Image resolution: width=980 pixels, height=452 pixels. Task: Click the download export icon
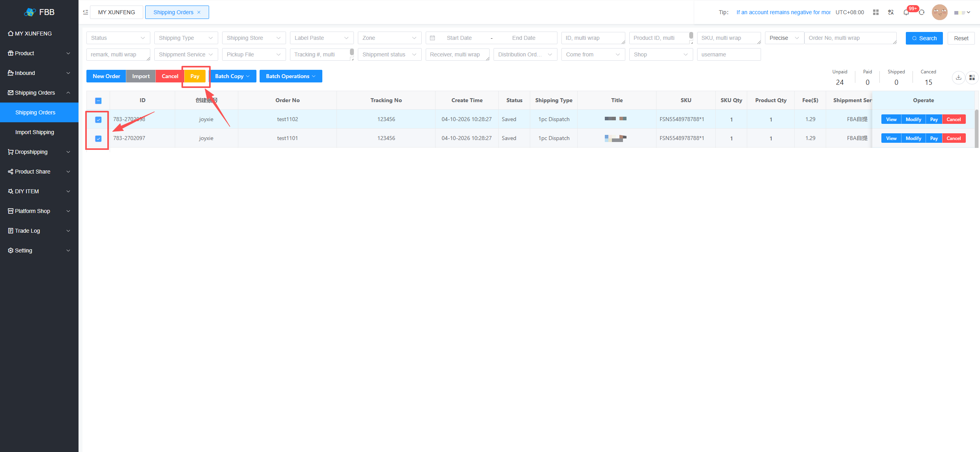coord(958,77)
